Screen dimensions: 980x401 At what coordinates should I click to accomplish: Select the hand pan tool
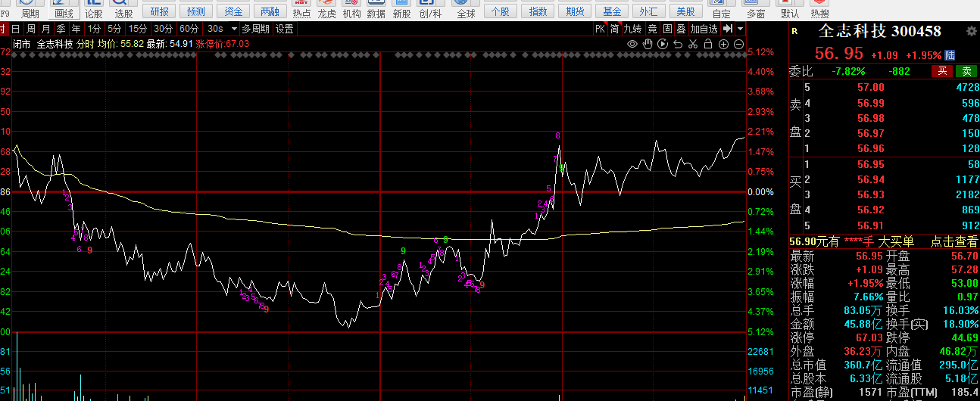pos(648,44)
